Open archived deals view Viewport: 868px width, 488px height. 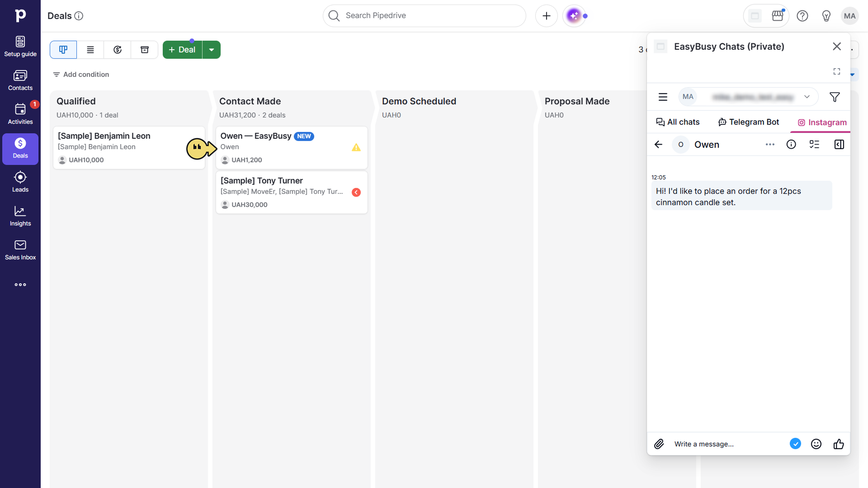click(x=145, y=50)
